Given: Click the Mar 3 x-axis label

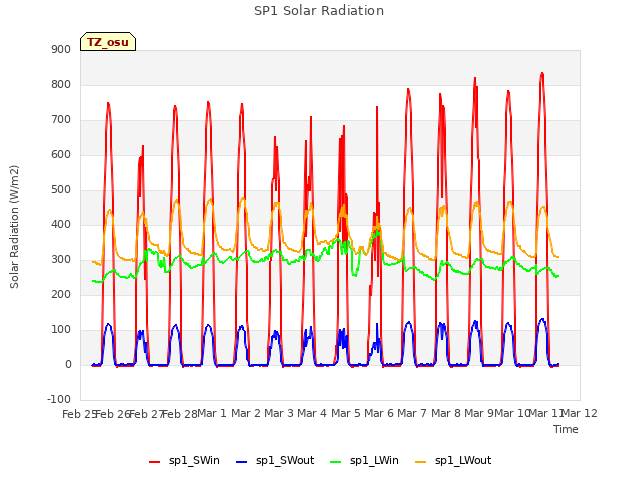Looking at the screenshot, I should click(279, 413).
